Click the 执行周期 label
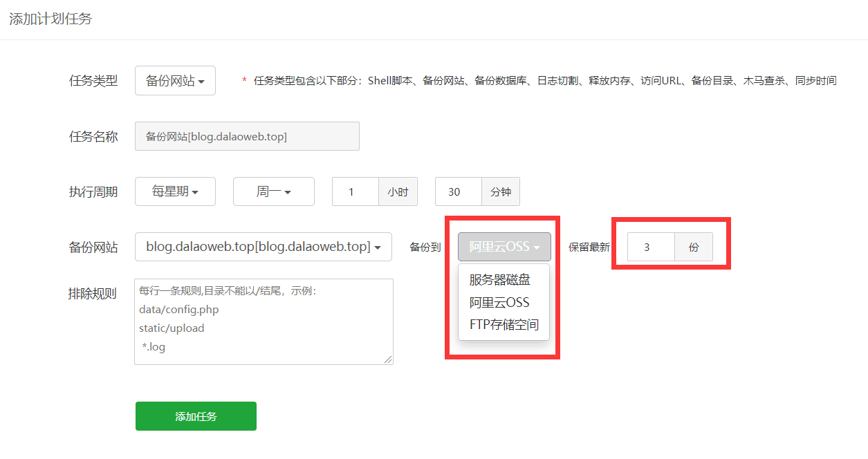 point(93,191)
